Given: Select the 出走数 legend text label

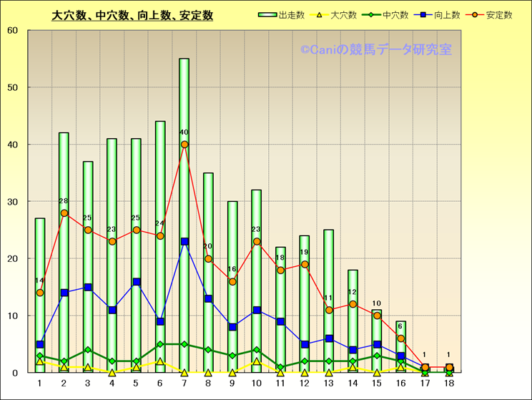Looking at the screenshot, I should [x=292, y=15].
